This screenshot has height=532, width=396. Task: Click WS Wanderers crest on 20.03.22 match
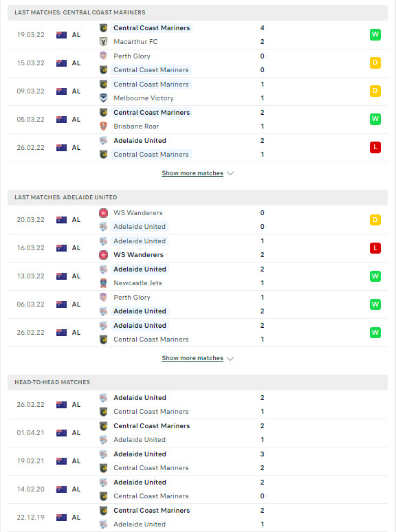pyautogui.click(x=104, y=213)
